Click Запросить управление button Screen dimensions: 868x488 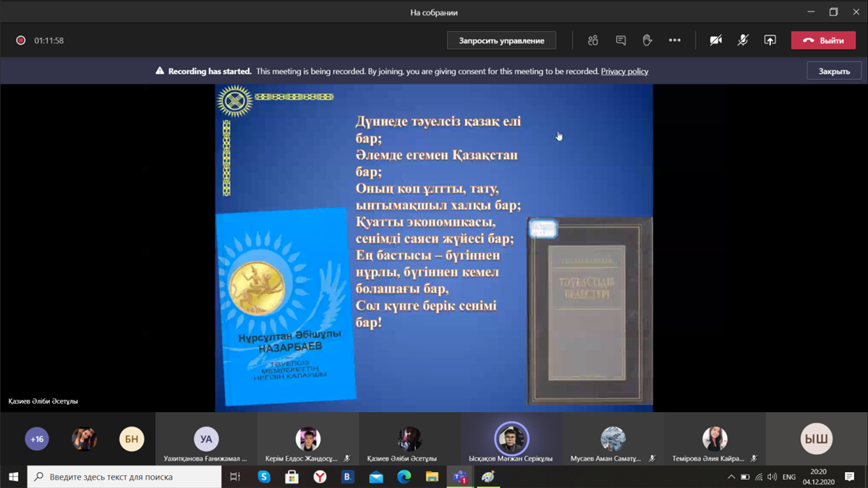(501, 40)
